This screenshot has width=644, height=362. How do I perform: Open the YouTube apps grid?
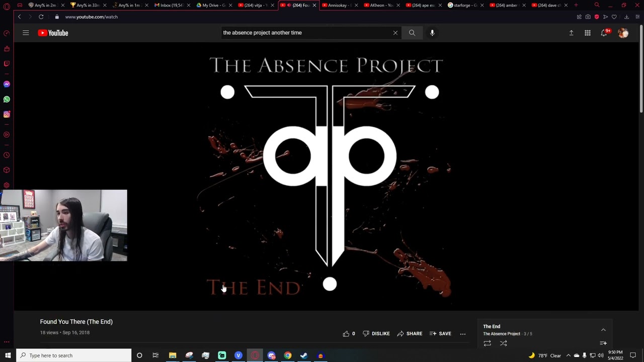pyautogui.click(x=587, y=33)
